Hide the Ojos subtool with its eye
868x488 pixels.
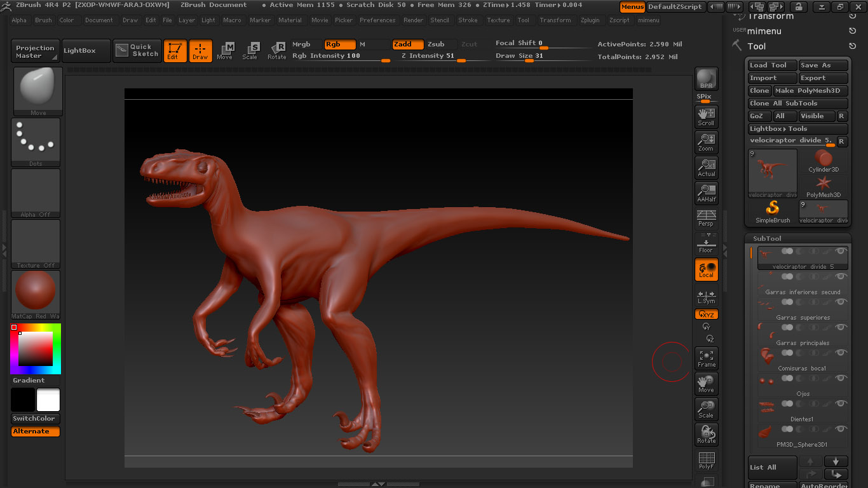(x=841, y=379)
